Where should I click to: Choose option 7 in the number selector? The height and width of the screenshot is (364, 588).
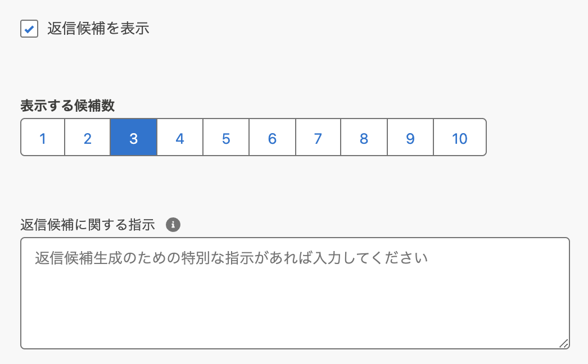point(318,137)
